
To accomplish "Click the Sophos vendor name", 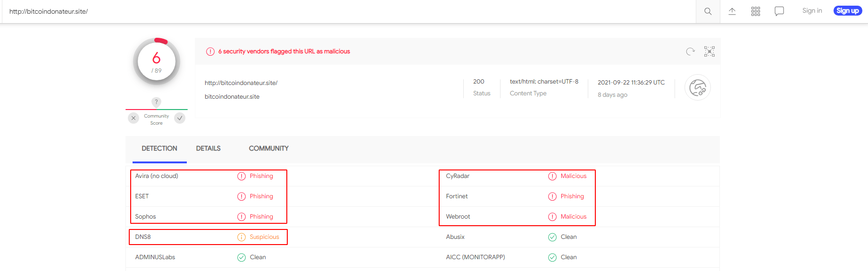I will click(x=145, y=217).
